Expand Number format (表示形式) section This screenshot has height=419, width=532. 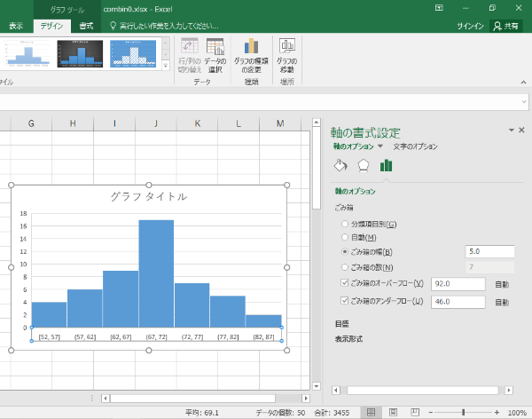click(348, 339)
